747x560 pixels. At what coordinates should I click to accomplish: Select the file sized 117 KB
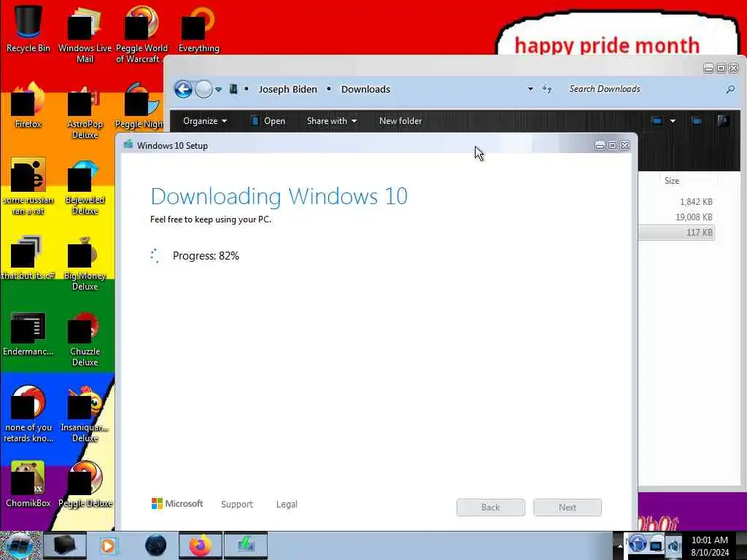(x=676, y=233)
